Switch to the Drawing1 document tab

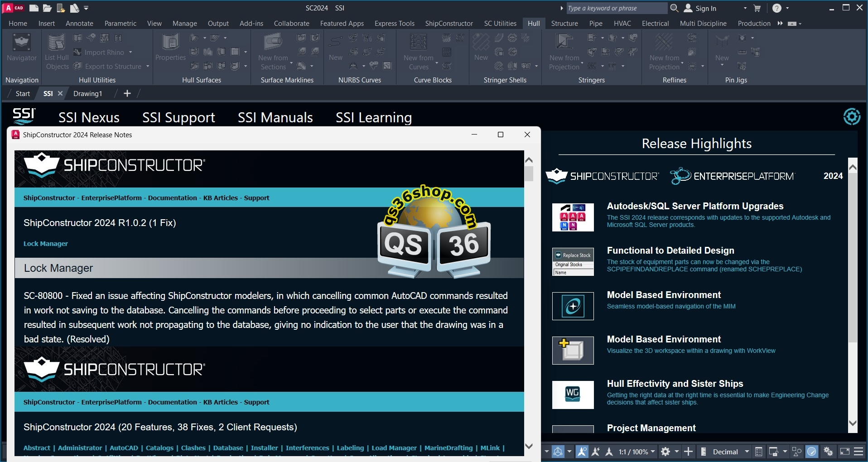click(87, 93)
